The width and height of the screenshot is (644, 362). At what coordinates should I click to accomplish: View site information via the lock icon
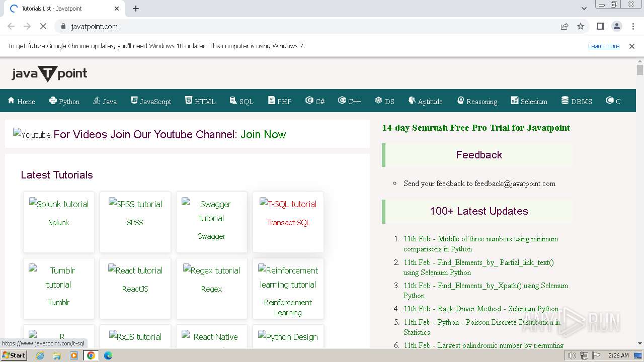point(63,26)
